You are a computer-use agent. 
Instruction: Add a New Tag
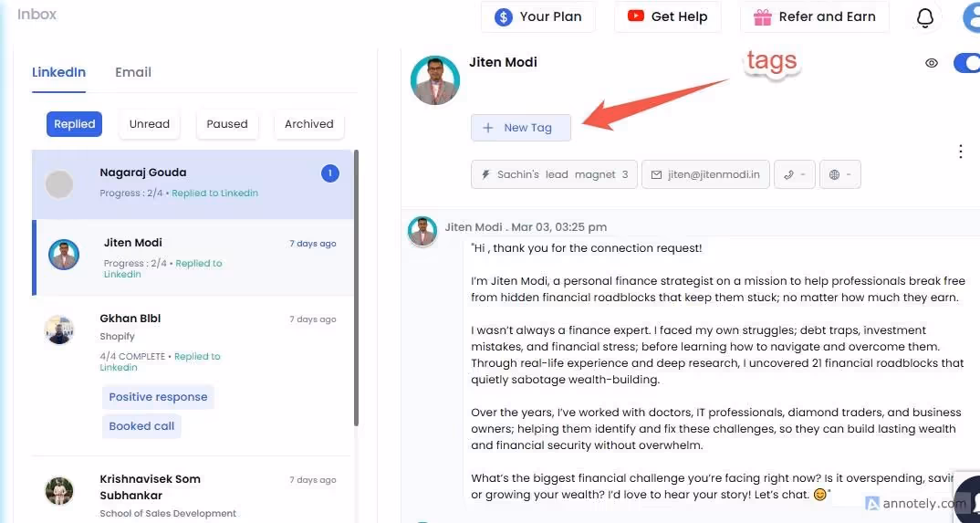[x=521, y=128]
